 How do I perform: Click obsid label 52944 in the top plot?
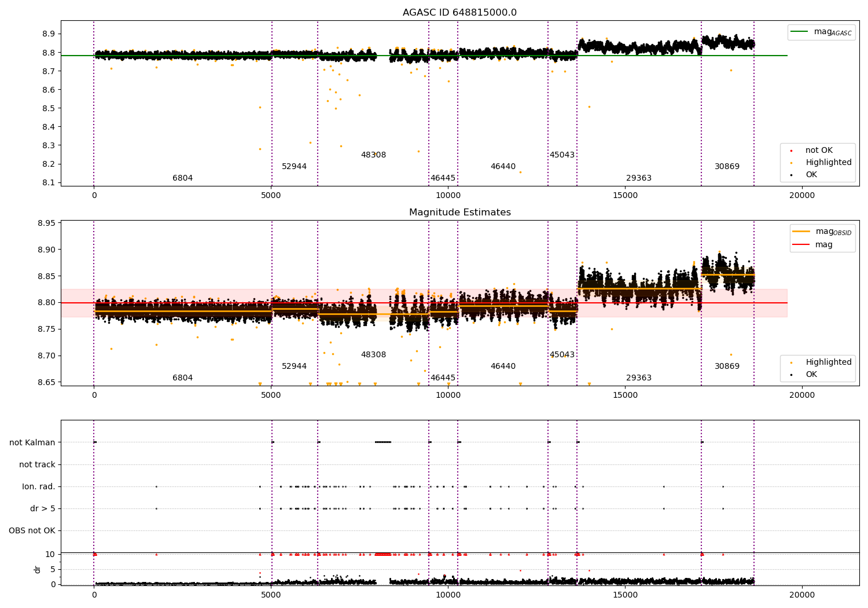click(x=294, y=167)
